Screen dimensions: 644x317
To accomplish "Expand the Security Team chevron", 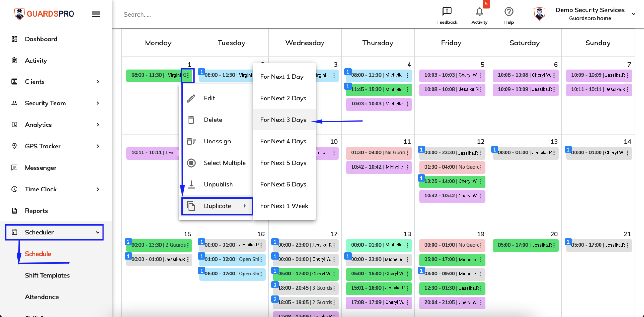I will tap(98, 103).
